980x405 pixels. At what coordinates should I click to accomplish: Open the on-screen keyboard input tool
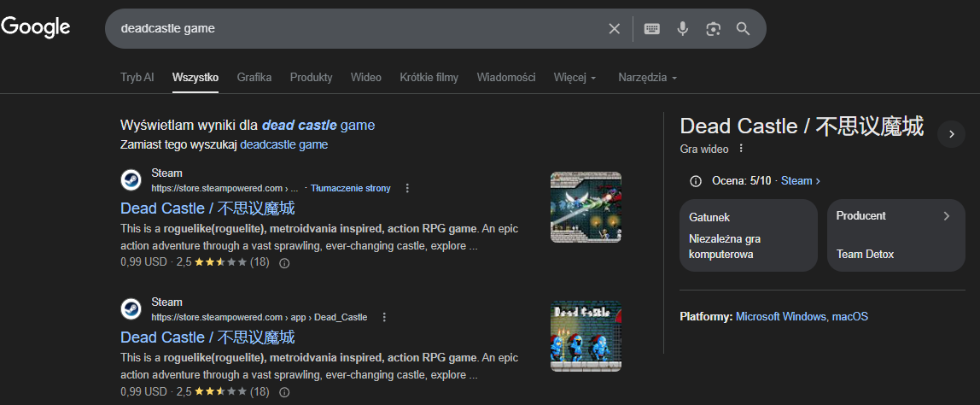[x=652, y=28]
